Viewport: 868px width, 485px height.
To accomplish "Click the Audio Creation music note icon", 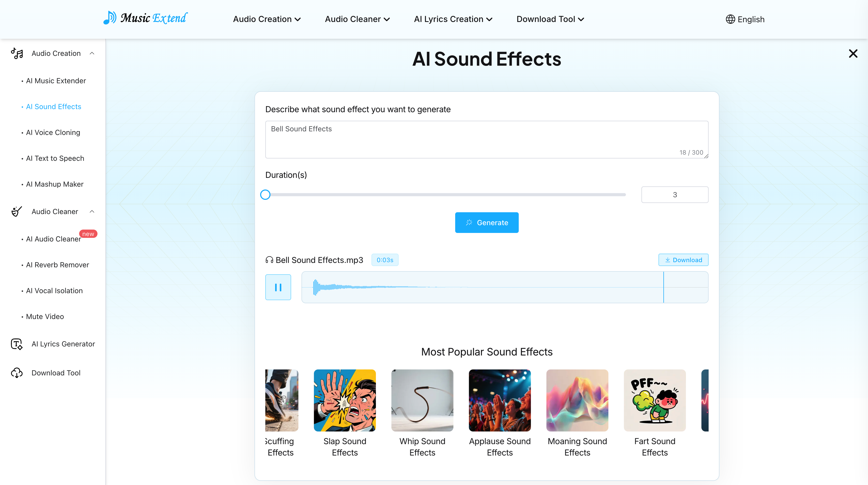I will click(17, 53).
